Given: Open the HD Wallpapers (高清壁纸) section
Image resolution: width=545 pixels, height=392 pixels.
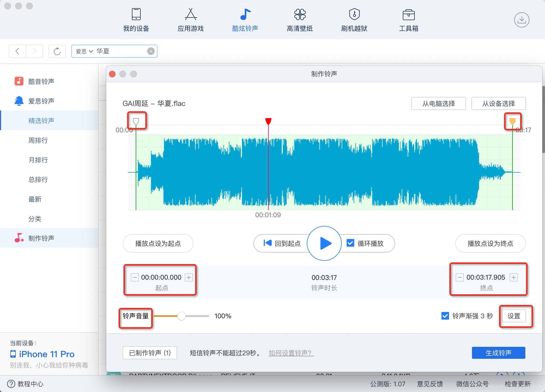Looking at the screenshot, I should tap(299, 20).
